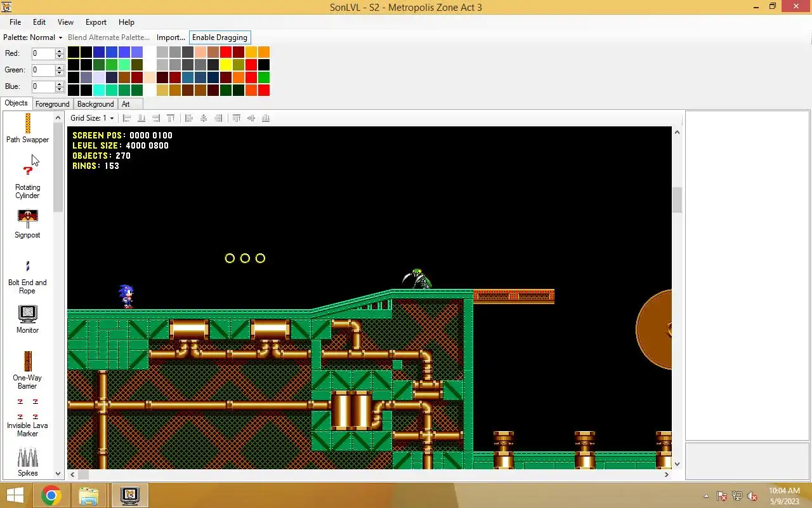Open the Edit menu
Screen dimensions: 812x508
click(x=39, y=22)
